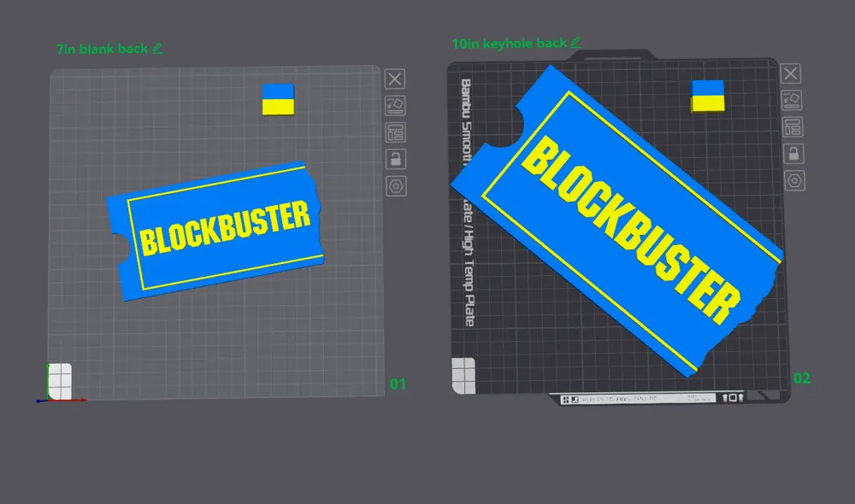Arrange objects on plate 02
The height and width of the screenshot is (504, 855).
pyautogui.click(x=793, y=127)
